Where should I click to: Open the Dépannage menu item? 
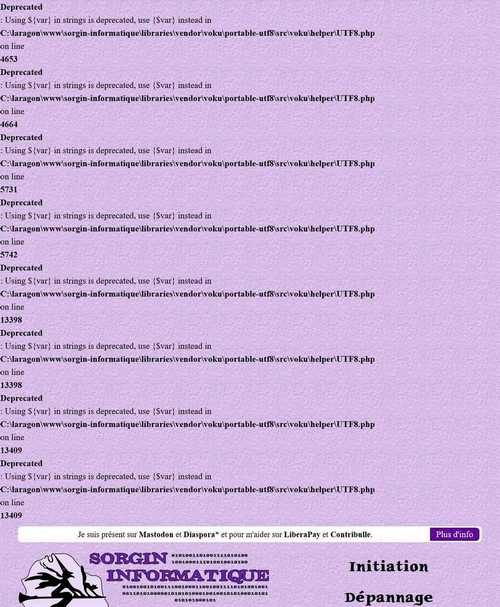(x=389, y=597)
